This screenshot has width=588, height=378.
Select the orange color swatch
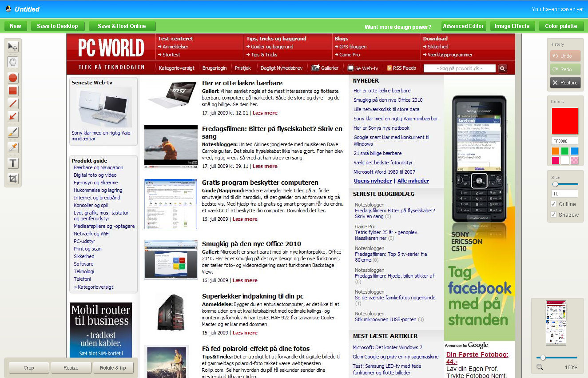(555, 151)
